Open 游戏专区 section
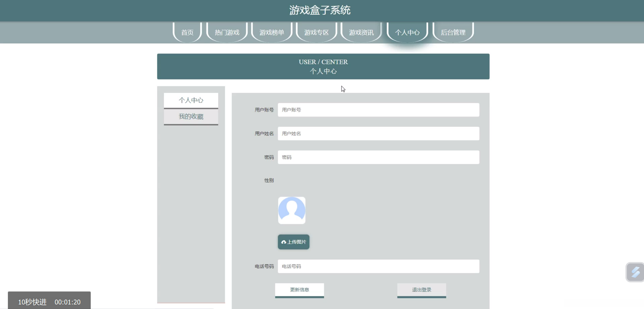 pyautogui.click(x=316, y=32)
